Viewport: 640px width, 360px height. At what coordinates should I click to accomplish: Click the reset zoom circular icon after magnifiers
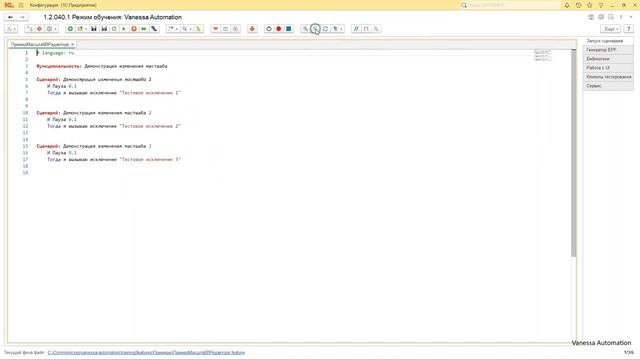(x=325, y=29)
